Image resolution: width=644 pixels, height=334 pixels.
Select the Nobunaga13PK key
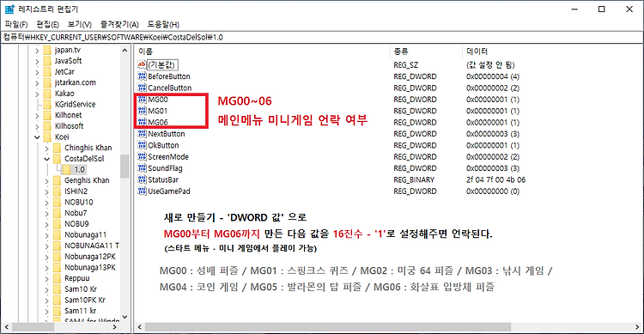(90, 267)
